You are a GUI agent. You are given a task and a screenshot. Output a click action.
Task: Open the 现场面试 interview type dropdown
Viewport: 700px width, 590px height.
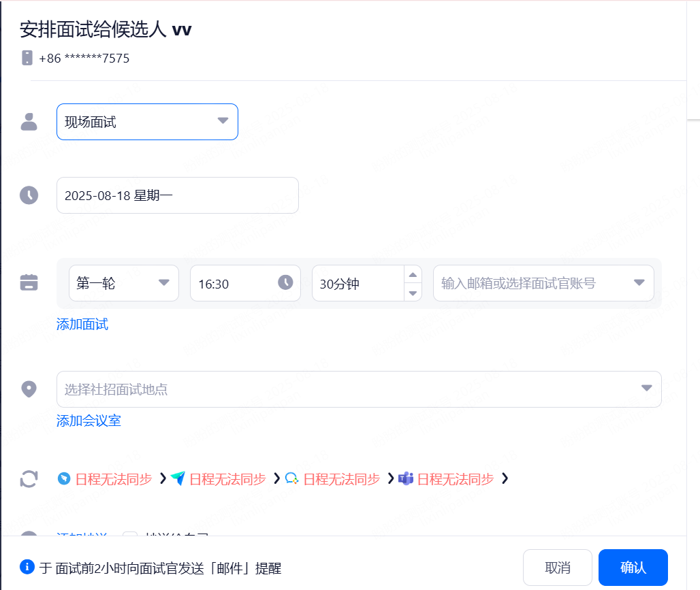[x=147, y=122]
